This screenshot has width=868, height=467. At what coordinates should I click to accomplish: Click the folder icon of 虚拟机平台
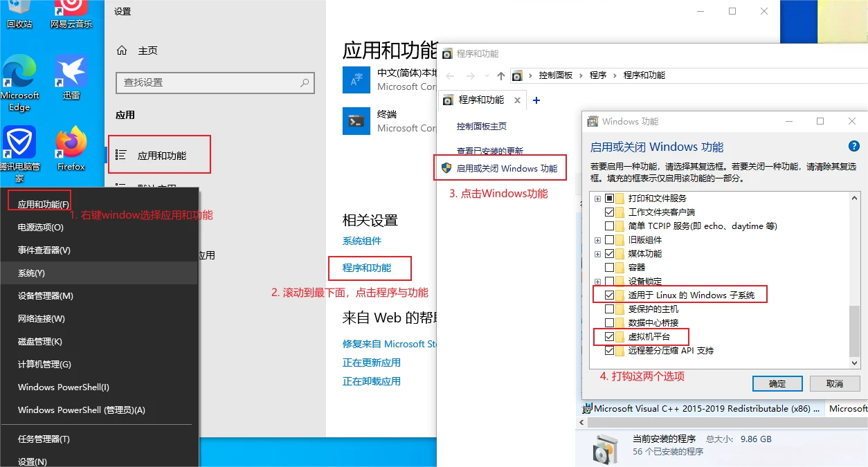click(620, 337)
